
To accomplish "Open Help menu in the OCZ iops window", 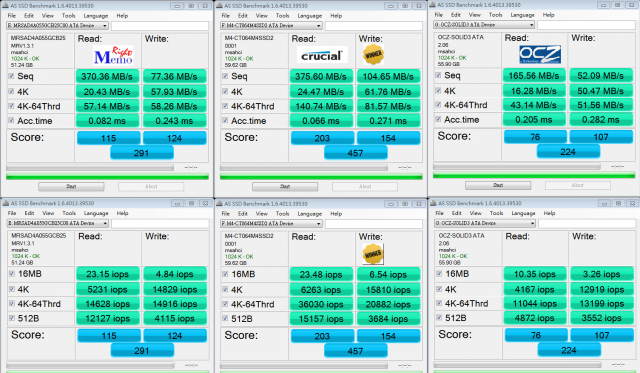I will (549, 213).
